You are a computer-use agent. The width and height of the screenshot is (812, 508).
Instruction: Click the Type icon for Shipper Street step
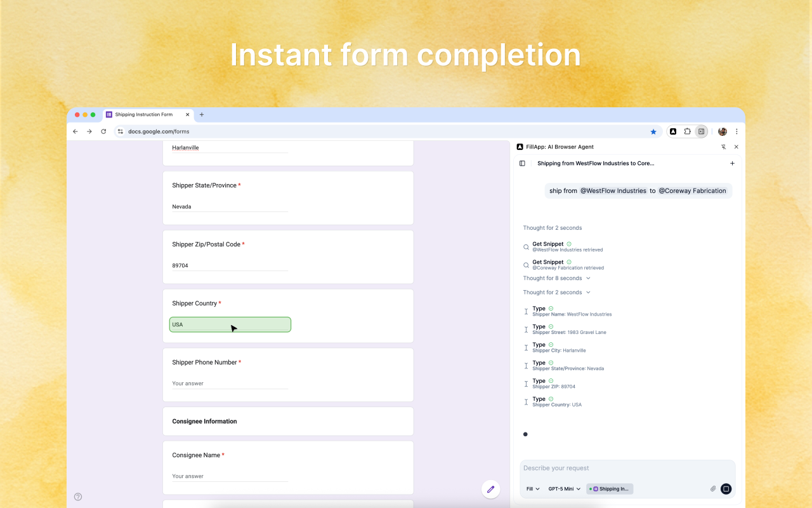pyautogui.click(x=526, y=330)
